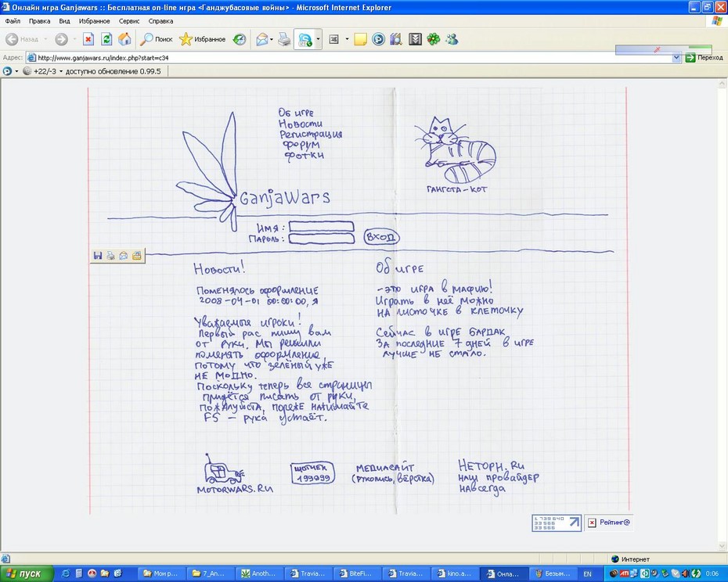Screen dimensions: 728x582
Task: Click the edit document toolbar icon
Action: pyautogui.click(x=333, y=39)
